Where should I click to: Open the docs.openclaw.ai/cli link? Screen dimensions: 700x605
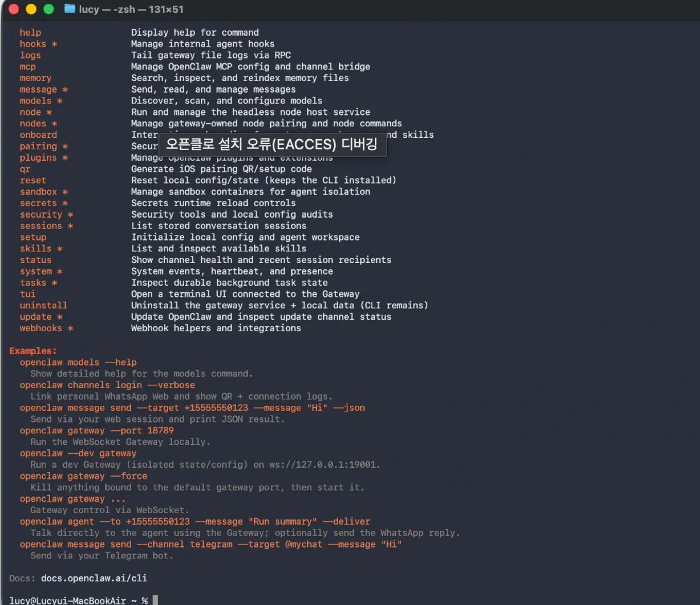coord(94,578)
